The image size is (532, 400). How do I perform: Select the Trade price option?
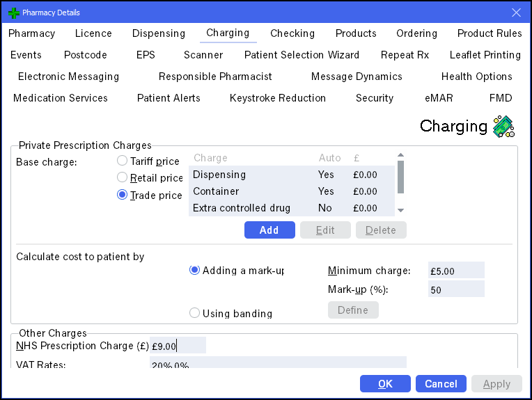[x=123, y=195]
